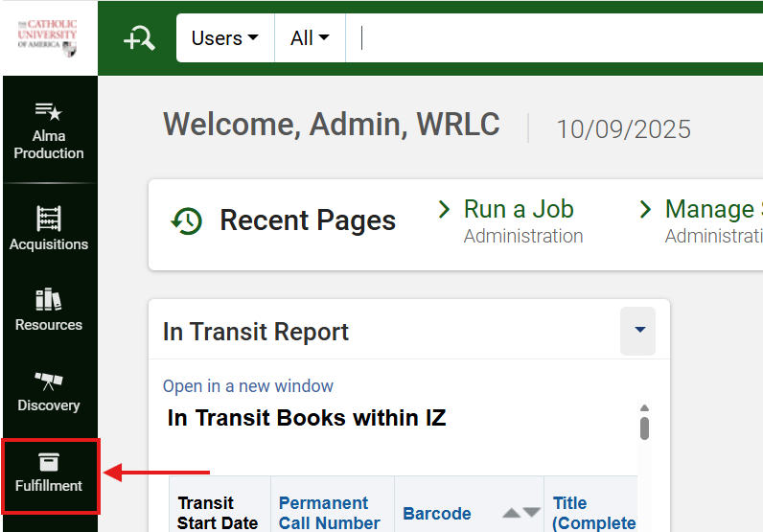
Task: Open the Alma Production menu icon
Action: click(x=48, y=111)
